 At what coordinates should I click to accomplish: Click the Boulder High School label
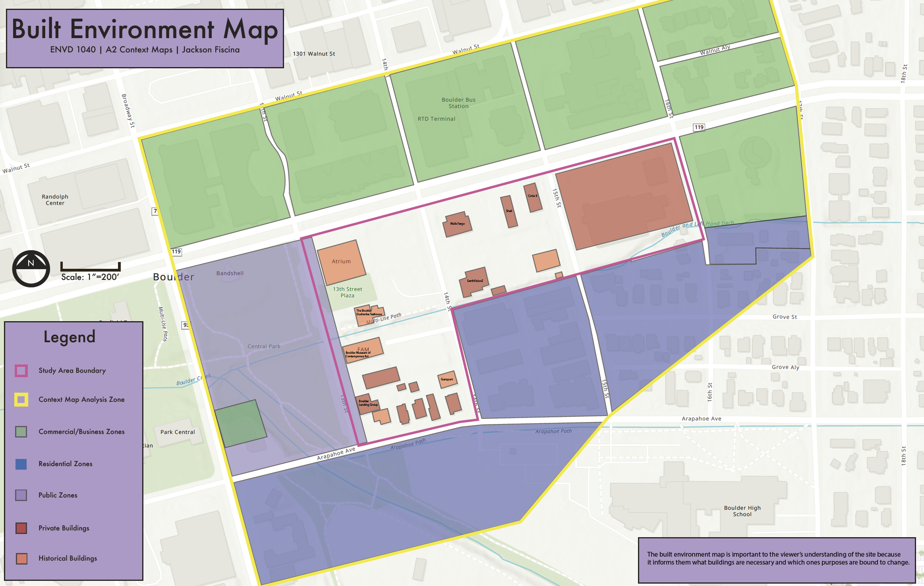[x=742, y=511]
